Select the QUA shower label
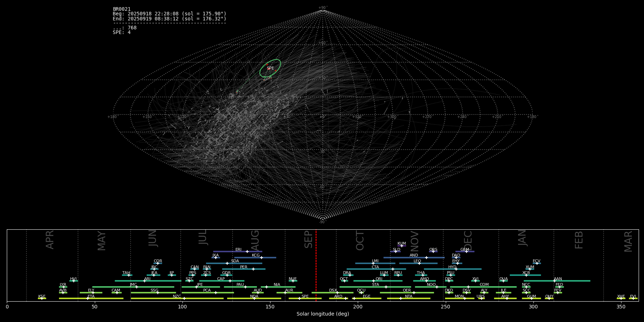This screenshot has width=644, height=322. pyautogui.click(x=503, y=279)
